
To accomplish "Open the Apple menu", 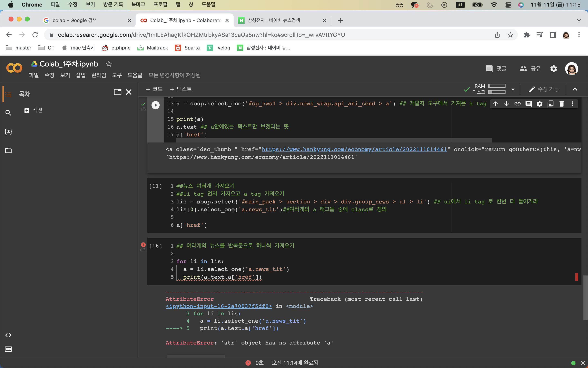I will coord(11,5).
